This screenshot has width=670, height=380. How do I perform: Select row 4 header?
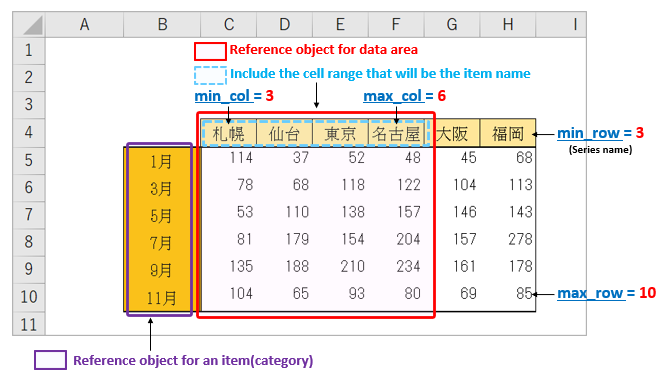tap(29, 132)
